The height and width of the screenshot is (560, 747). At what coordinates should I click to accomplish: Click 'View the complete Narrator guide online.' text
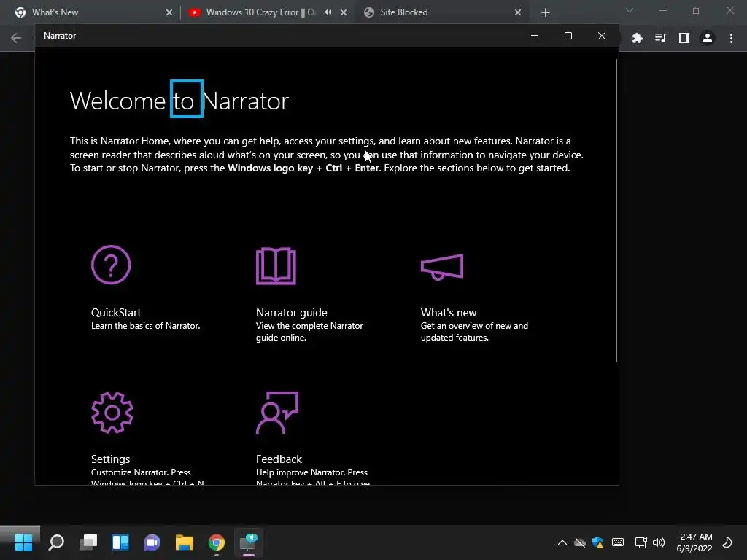[309, 332]
